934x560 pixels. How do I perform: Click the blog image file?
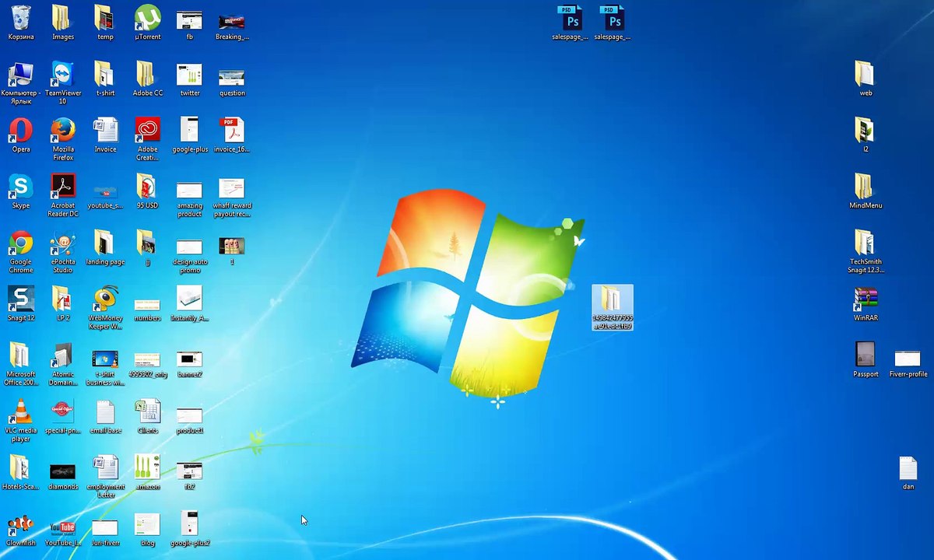pos(147,529)
